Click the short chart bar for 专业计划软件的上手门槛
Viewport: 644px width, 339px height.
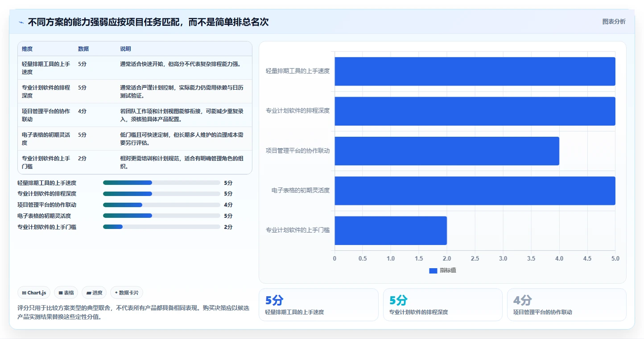coord(391,230)
